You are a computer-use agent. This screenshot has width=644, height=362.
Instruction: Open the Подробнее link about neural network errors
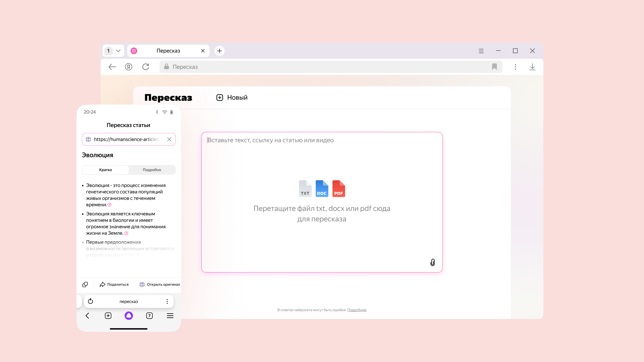pyautogui.click(x=357, y=310)
